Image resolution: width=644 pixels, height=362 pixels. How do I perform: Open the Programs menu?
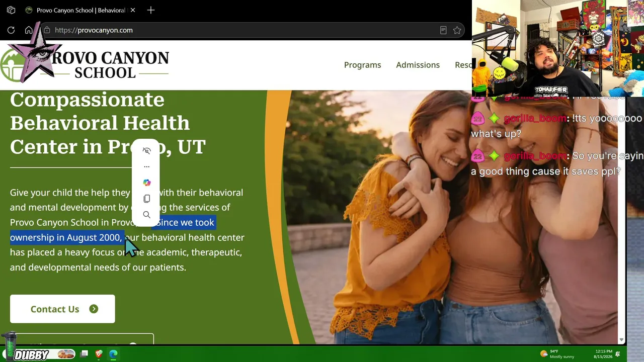pos(362,65)
